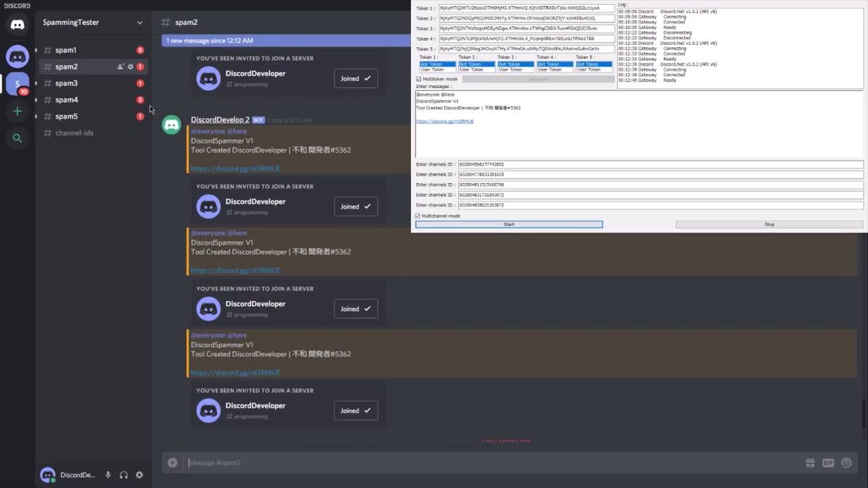Click Start button in spammer tool
Screen dimensions: 868x488
pyautogui.click(x=509, y=224)
